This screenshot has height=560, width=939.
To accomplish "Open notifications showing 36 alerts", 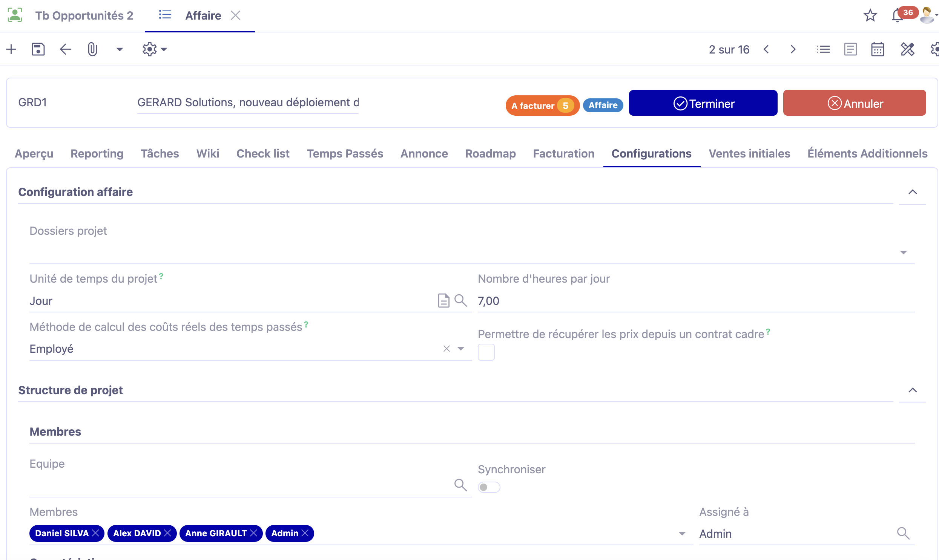I will click(897, 15).
